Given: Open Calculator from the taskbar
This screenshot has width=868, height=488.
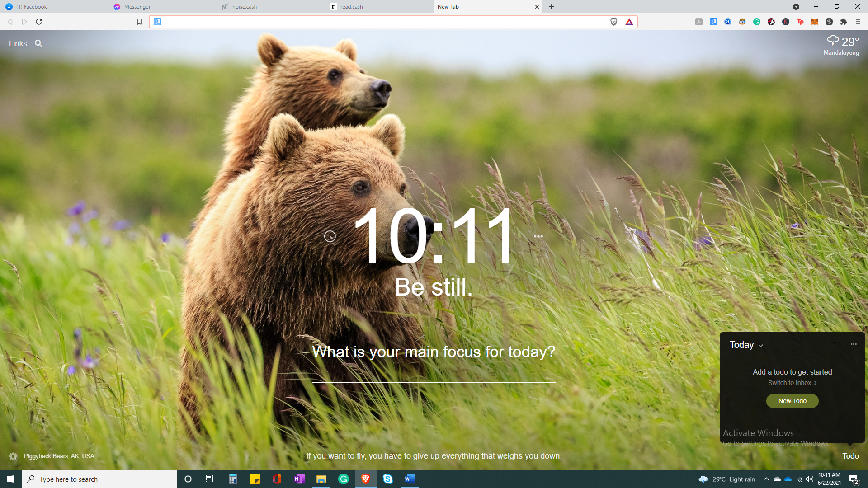Looking at the screenshot, I should click(233, 479).
